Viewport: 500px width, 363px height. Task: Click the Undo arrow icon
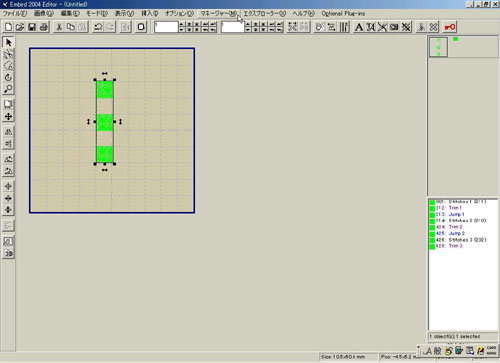pyautogui.click(x=98, y=27)
